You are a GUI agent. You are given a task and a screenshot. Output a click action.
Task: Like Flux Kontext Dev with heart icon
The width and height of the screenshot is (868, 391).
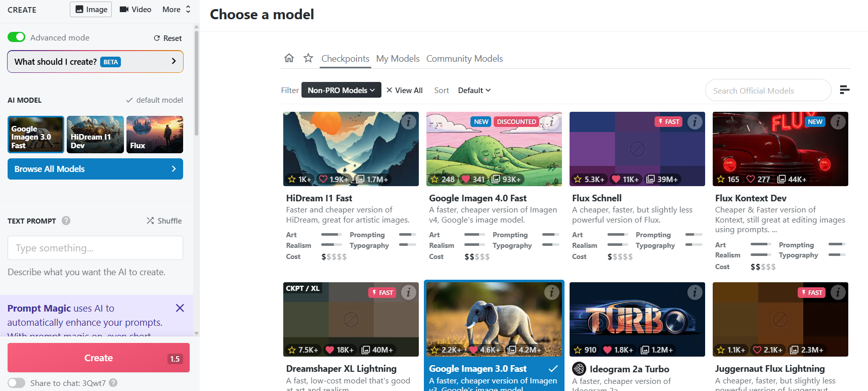(x=751, y=179)
